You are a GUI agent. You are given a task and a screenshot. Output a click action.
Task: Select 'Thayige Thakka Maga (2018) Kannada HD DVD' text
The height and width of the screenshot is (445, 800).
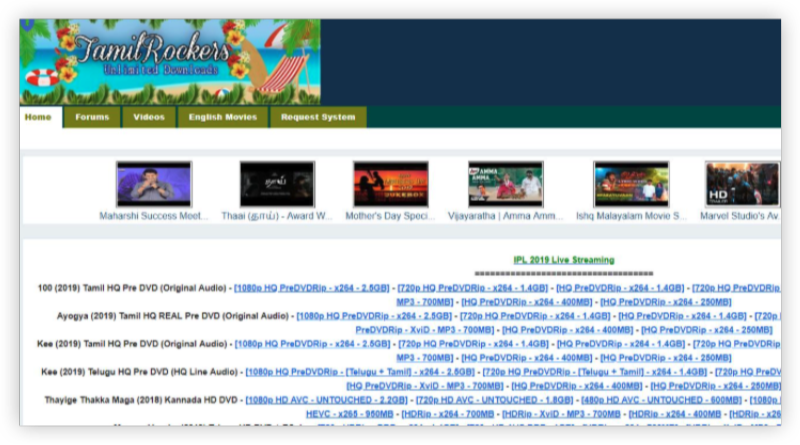pyautogui.click(x=141, y=400)
